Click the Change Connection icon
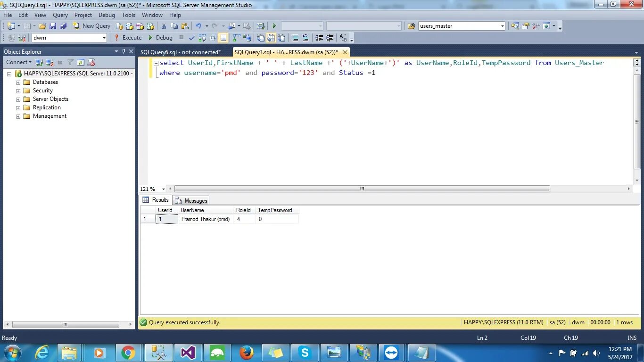 point(22,38)
